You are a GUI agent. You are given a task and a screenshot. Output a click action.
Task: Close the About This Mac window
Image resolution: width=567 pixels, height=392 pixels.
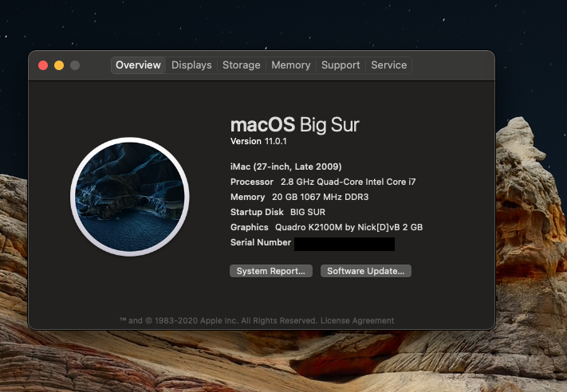coord(43,65)
